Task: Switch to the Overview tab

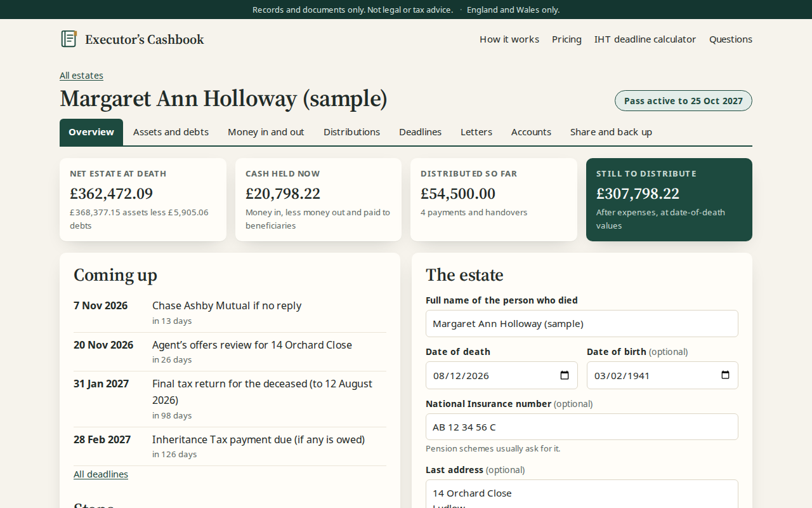Action: tap(91, 132)
